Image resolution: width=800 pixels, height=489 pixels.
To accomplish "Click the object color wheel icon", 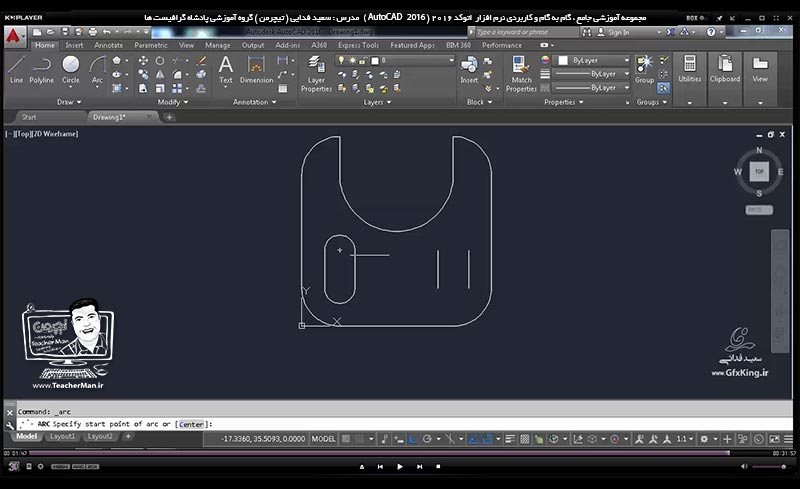I will tap(545, 60).
